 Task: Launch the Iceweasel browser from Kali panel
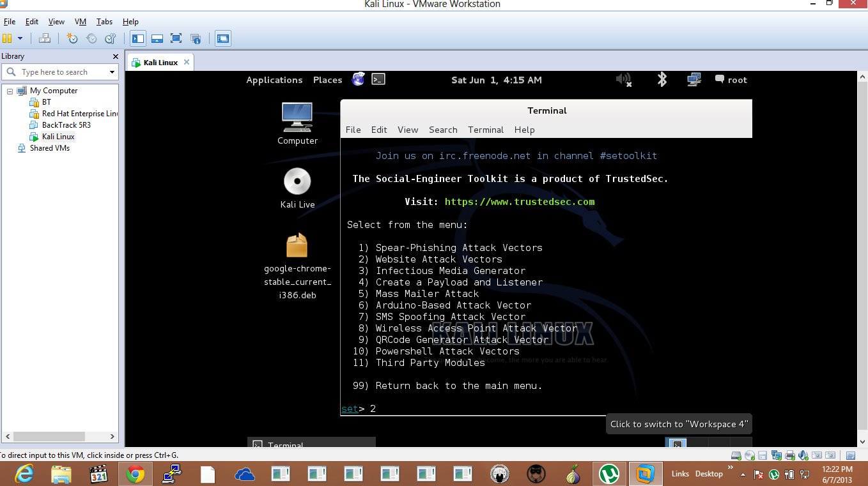[359, 79]
